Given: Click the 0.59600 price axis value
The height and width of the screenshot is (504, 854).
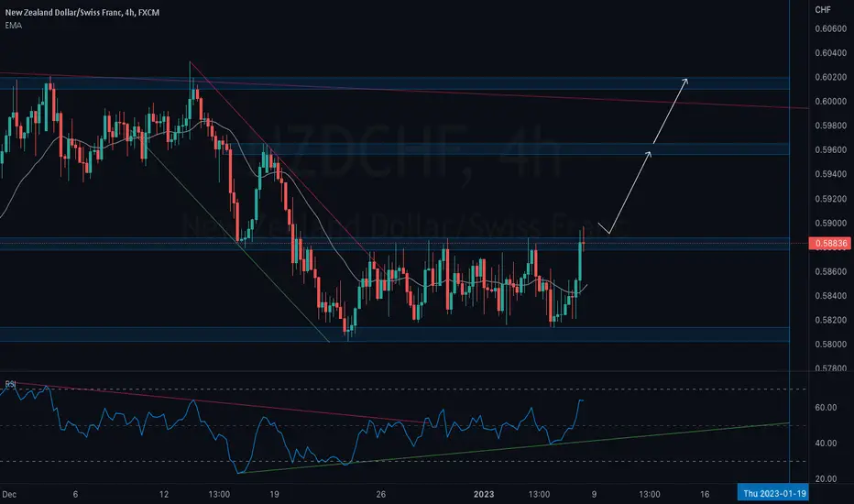Looking at the screenshot, I should tap(830, 150).
